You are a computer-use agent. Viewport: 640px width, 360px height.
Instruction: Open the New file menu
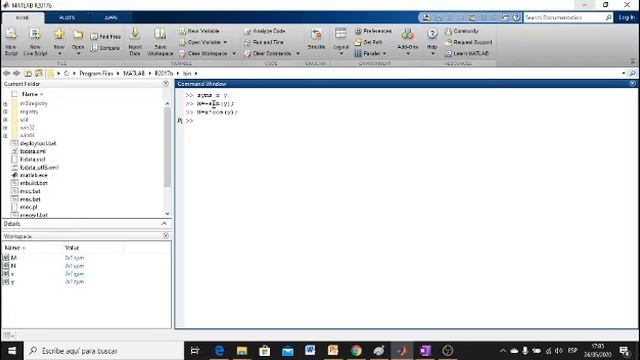(x=59, y=41)
